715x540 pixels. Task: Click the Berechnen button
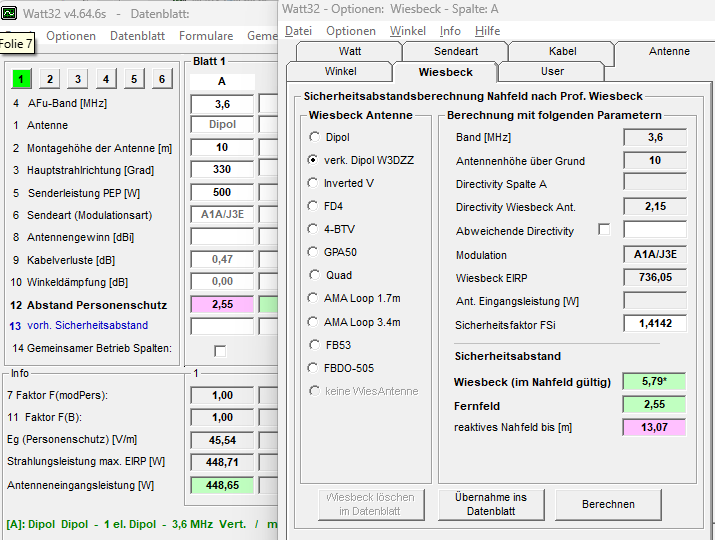point(608,504)
